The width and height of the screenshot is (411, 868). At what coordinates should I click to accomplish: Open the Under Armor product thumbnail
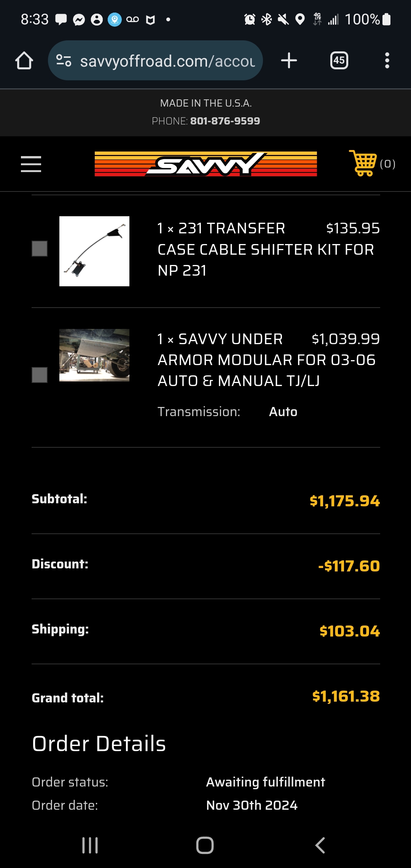(94, 355)
